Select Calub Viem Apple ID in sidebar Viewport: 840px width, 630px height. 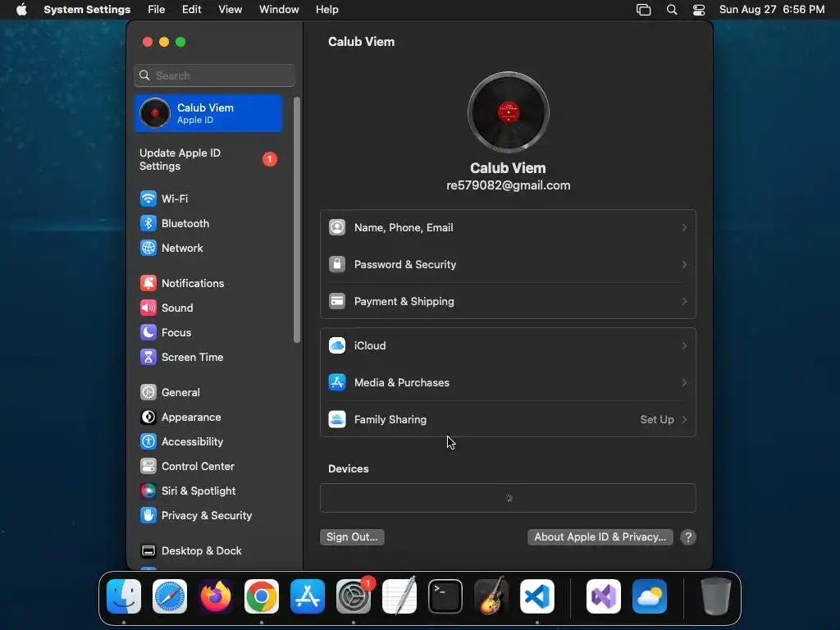pyautogui.click(x=208, y=113)
